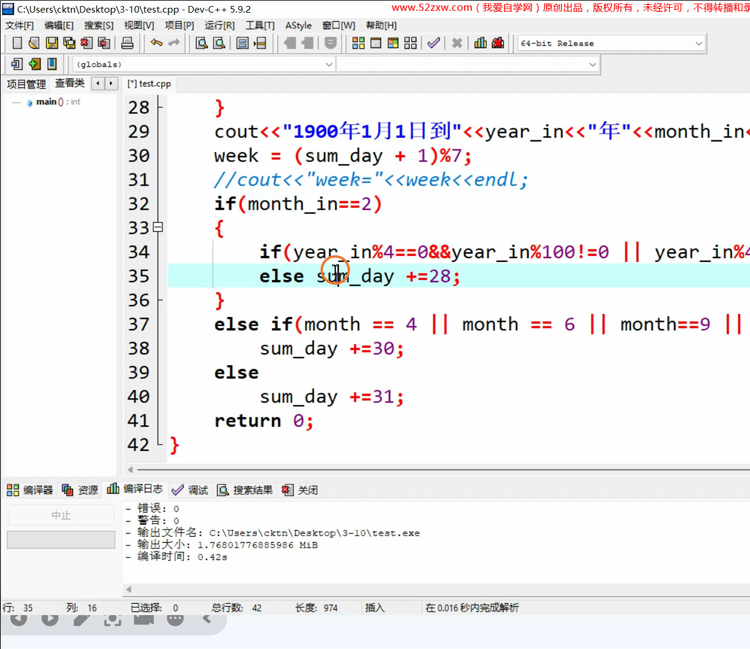
Task: Click the Print toolbar icon
Action: click(127, 43)
